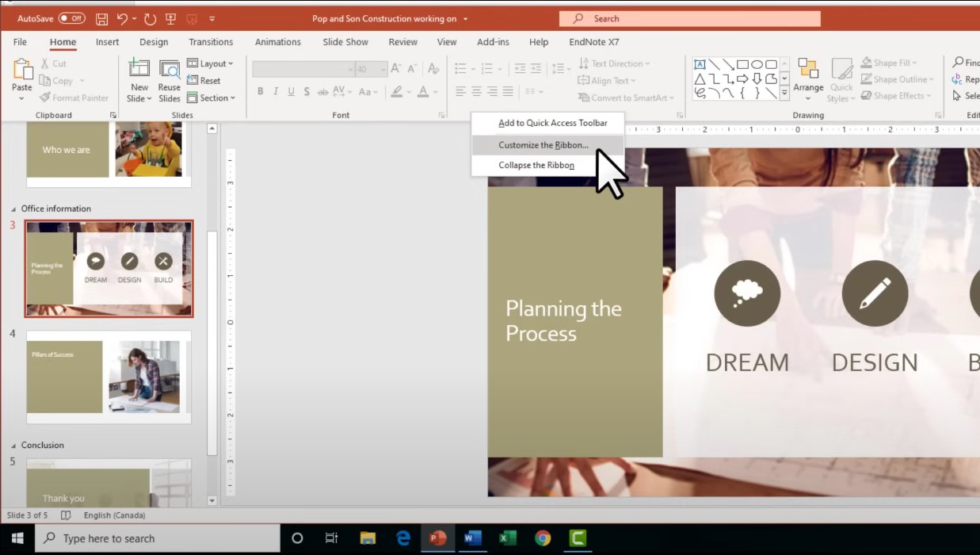Click the Save icon in title bar
This screenshot has width=980, height=555.
pos(101,18)
